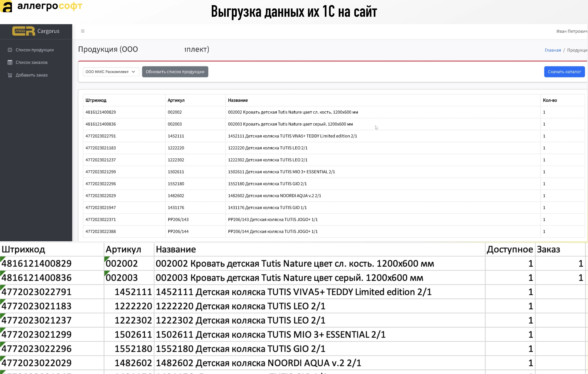Image resolution: width=588 pixels, height=374 pixels.
Task: Click the Штрихкод column header in web table
Action: pos(96,100)
